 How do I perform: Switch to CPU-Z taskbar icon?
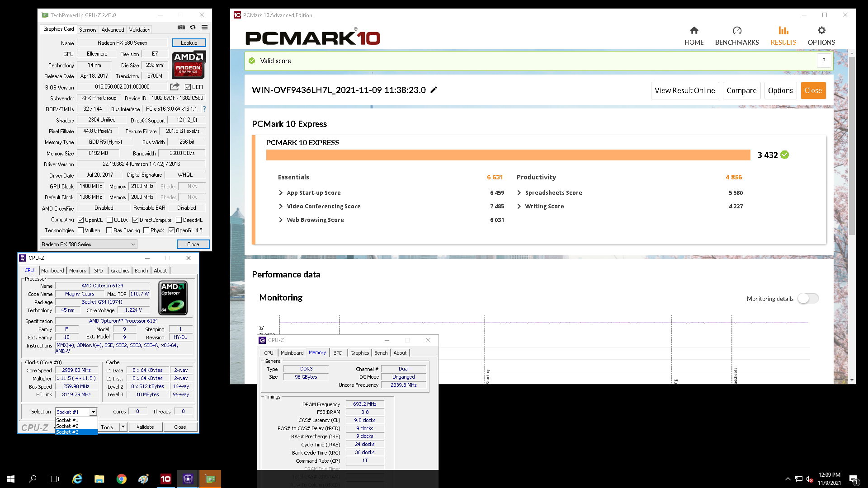click(x=188, y=479)
